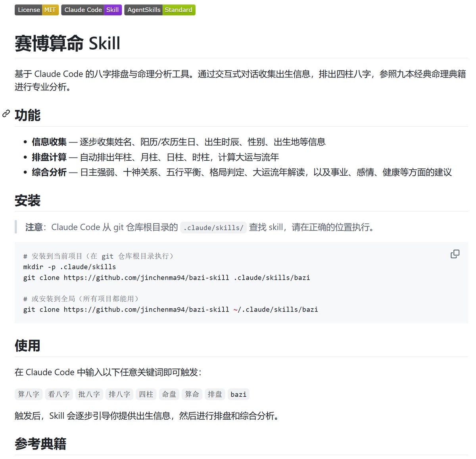
Task: Click the bazi keyword tag
Action: [x=238, y=394]
